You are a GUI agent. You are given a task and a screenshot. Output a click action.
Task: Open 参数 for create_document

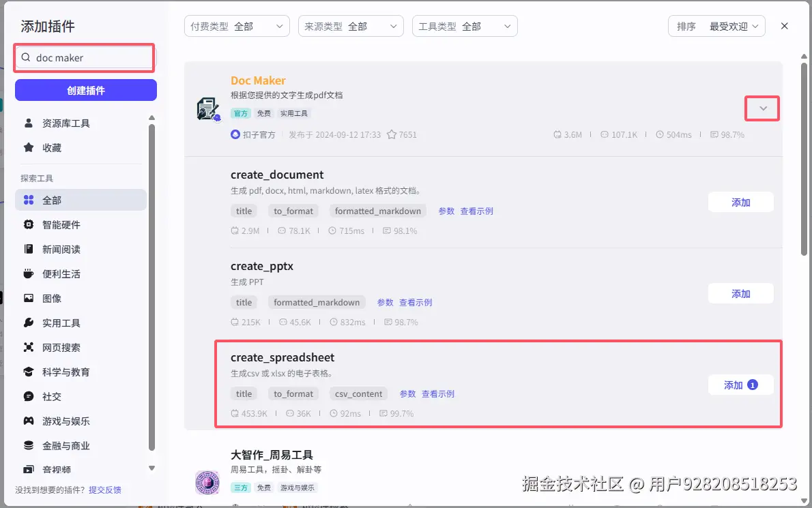(x=446, y=211)
